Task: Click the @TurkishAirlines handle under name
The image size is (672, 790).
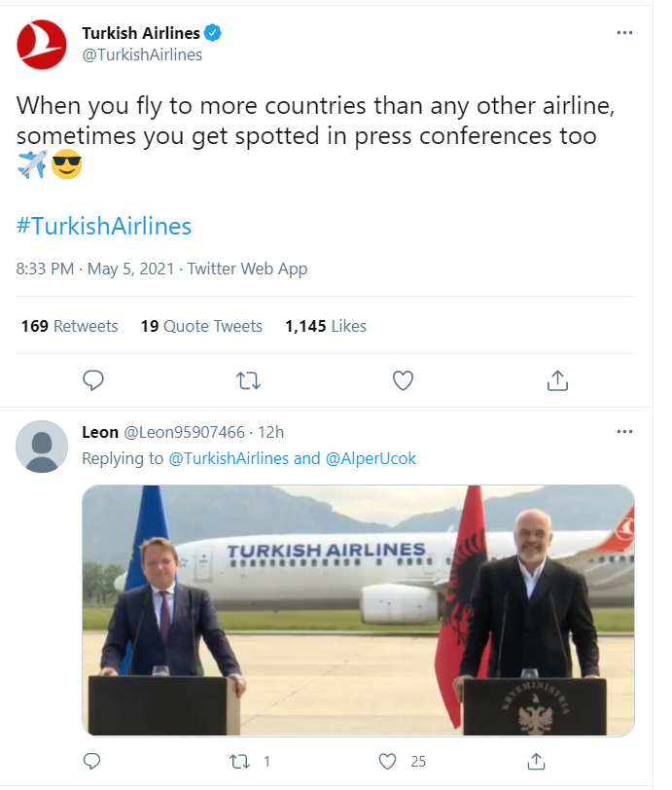Action: click(142, 54)
